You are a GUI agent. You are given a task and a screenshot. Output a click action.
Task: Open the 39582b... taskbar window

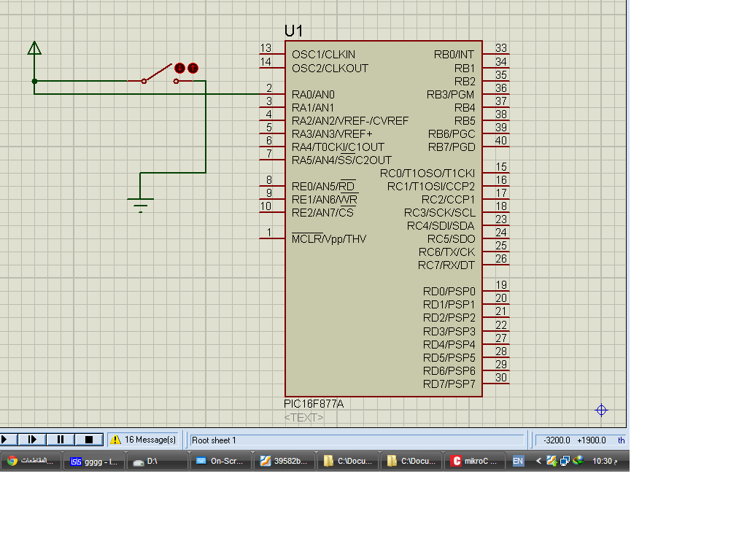coord(284,461)
